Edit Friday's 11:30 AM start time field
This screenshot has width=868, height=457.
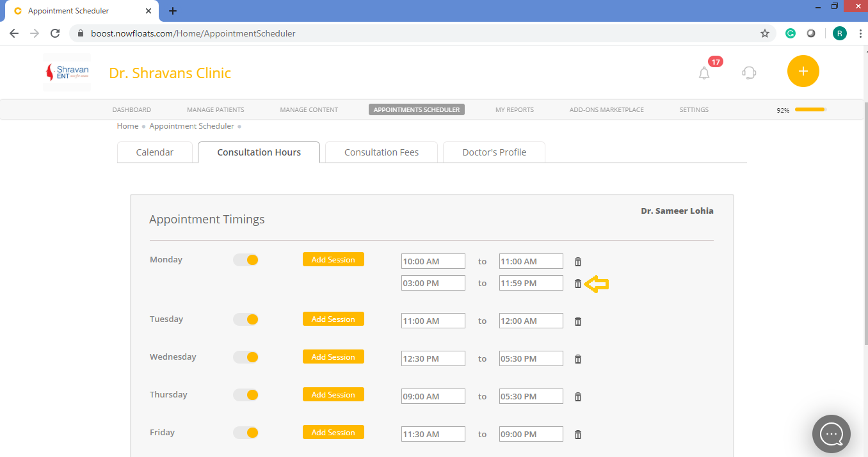tap(433, 433)
